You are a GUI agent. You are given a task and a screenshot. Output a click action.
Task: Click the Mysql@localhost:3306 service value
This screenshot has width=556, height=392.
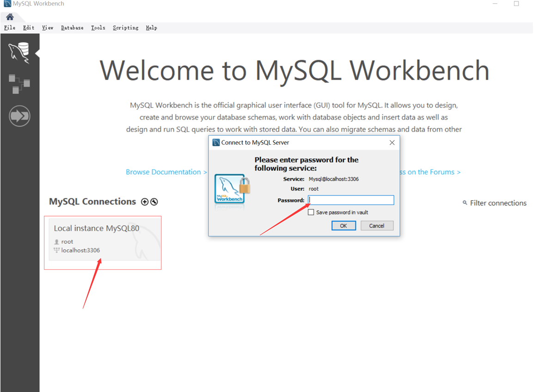point(334,179)
